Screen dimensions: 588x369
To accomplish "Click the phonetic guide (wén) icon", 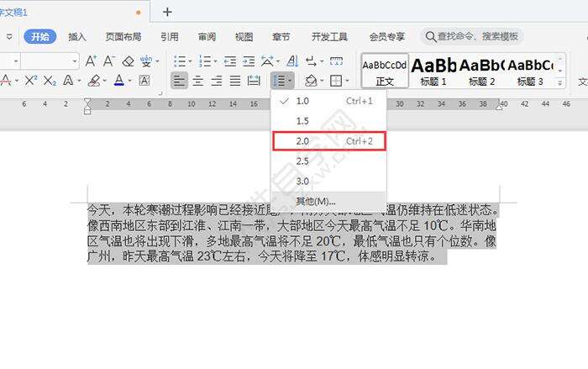I will pos(146,61).
